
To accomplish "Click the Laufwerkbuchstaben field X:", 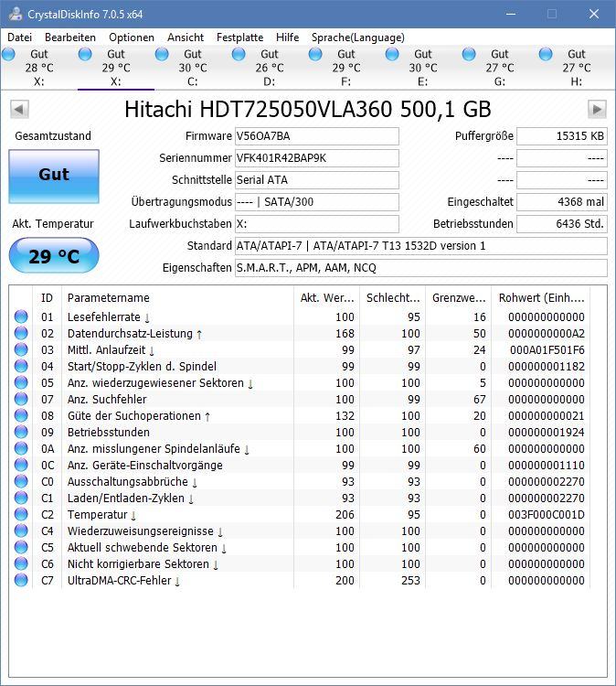I will pos(317,223).
